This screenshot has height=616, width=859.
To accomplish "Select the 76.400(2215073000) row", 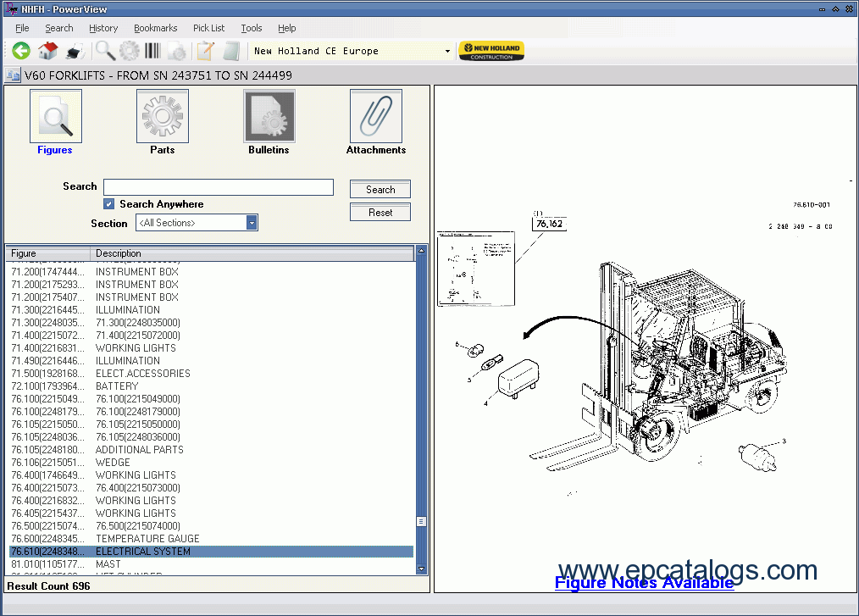I will tap(212, 488).
